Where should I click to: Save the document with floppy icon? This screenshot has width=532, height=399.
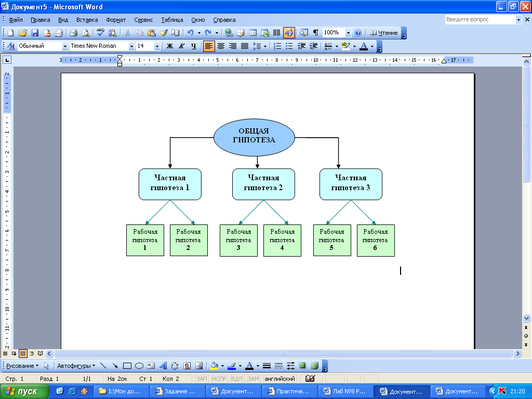coord(35,33)
